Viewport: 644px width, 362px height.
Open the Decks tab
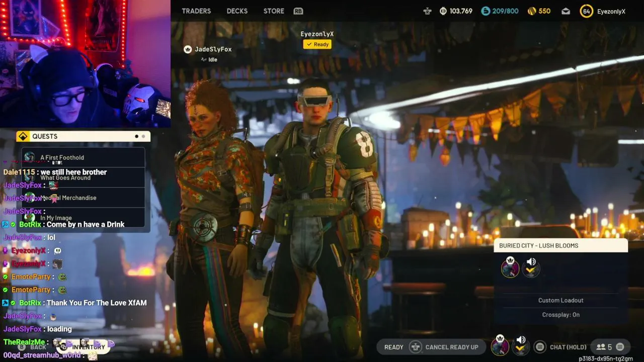[x=237, y=11]
